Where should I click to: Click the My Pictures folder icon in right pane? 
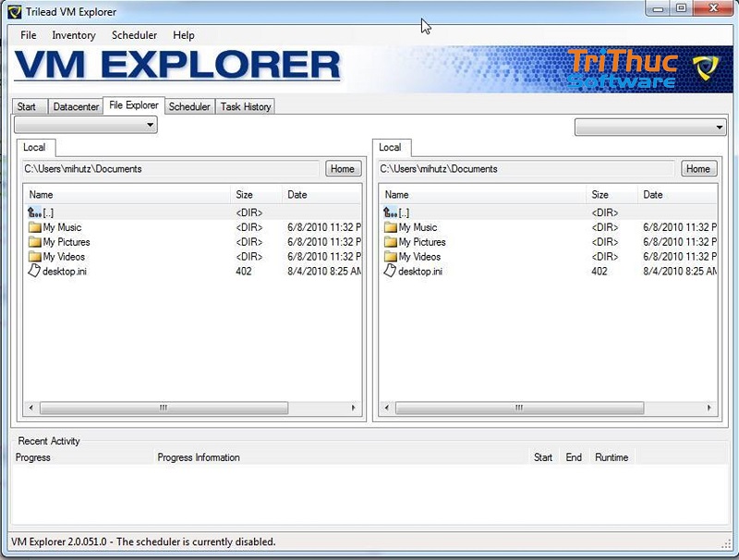coord(391,242)
